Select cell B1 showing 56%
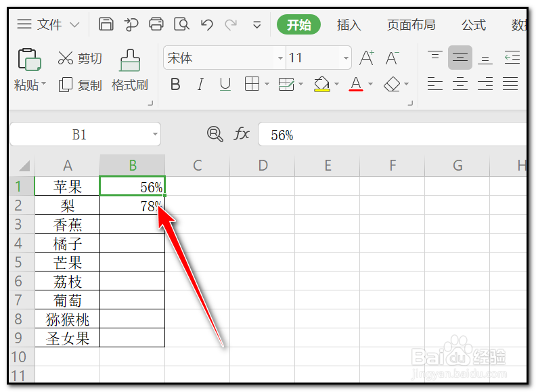 pyautogui.click(x=133, y=186)
